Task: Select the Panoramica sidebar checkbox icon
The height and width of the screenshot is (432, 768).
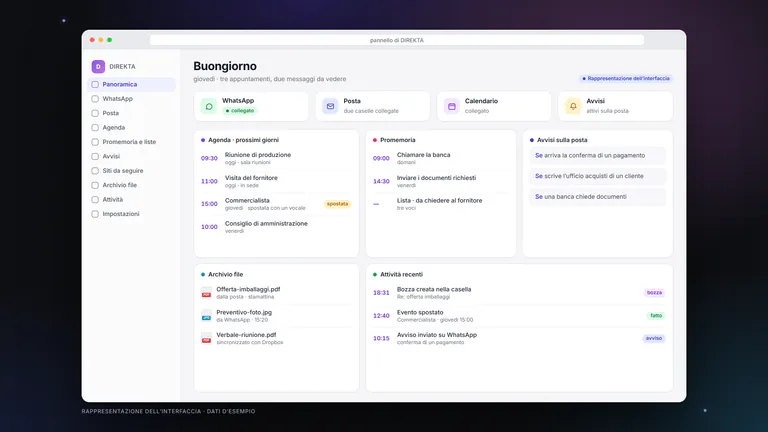Action: pyautogui.click(x=95, y=84)
